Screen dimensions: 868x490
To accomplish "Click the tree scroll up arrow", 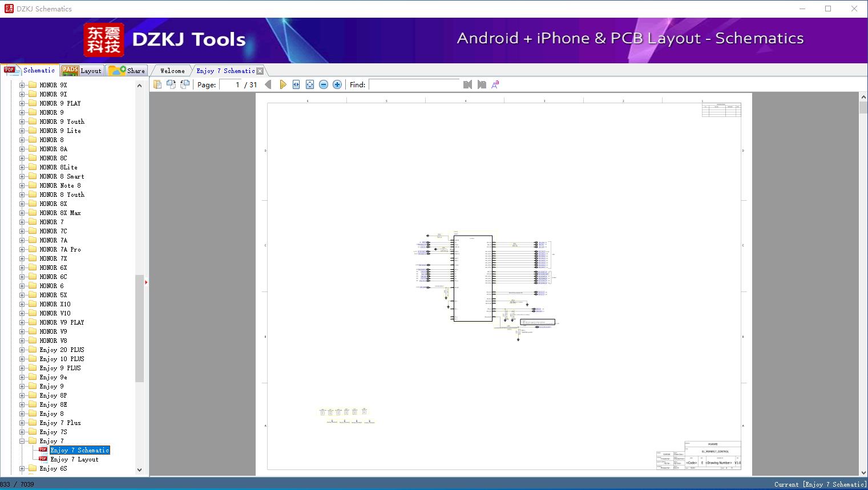I will (x=139, y=86).
